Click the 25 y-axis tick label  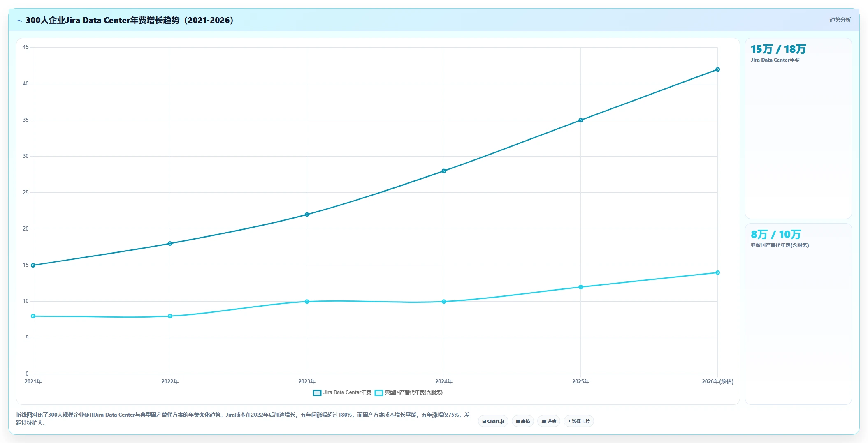point(26,193)
